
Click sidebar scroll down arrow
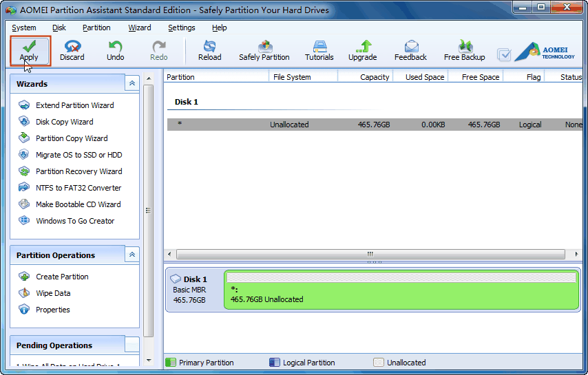coord(149,361)
